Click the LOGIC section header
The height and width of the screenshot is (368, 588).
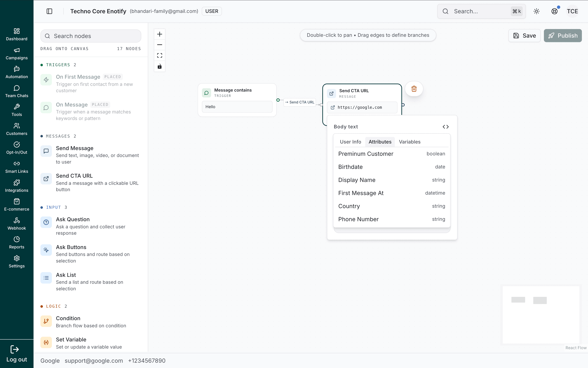[54, 306]
